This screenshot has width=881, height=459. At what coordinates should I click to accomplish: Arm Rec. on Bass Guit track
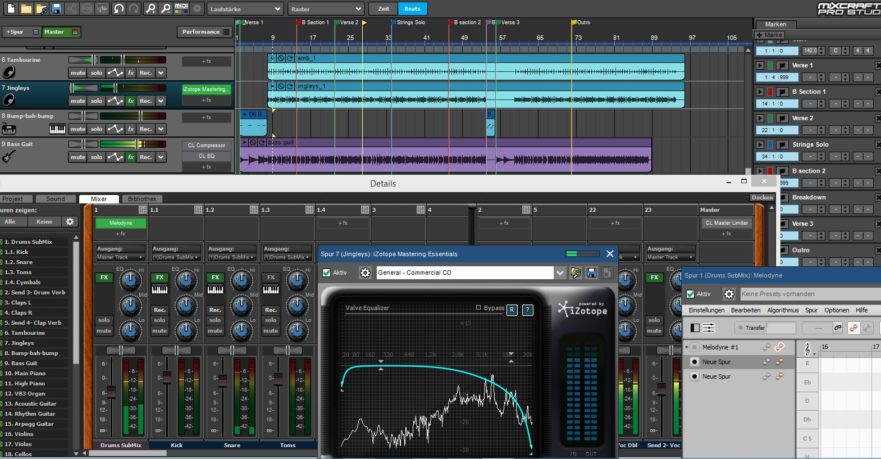[x=146, y=157]
